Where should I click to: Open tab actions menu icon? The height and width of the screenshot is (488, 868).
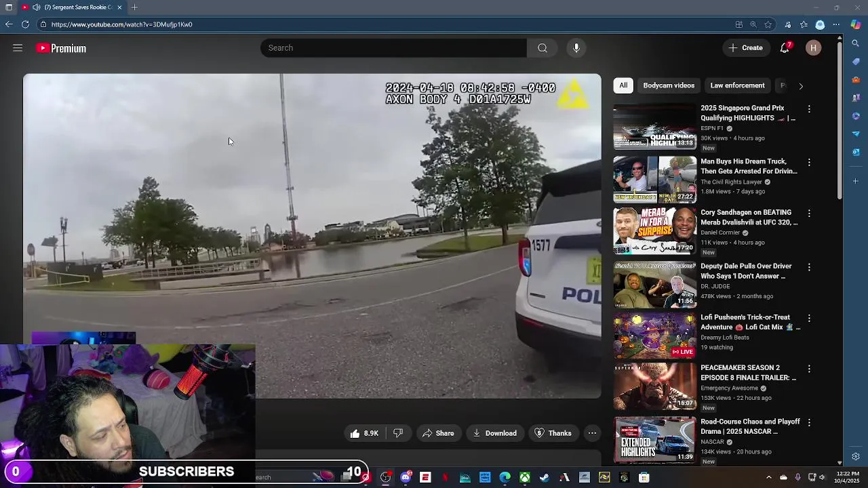point(9,7)
